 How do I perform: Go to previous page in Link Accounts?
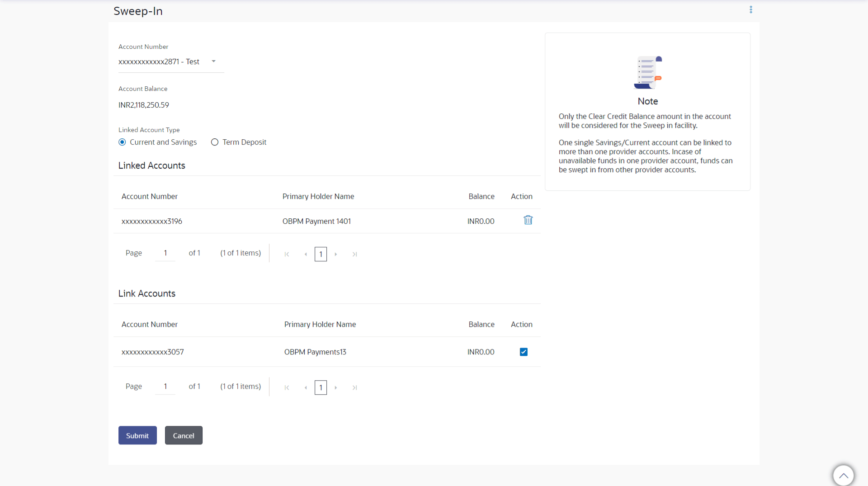point(306,387)
